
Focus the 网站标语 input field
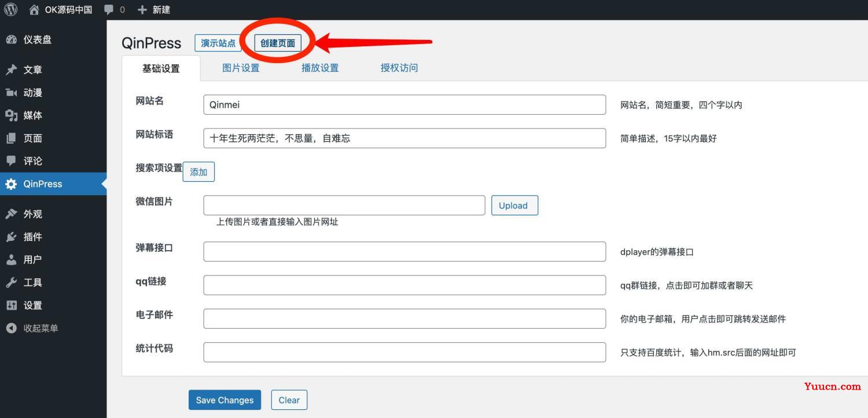pos(404,138)
